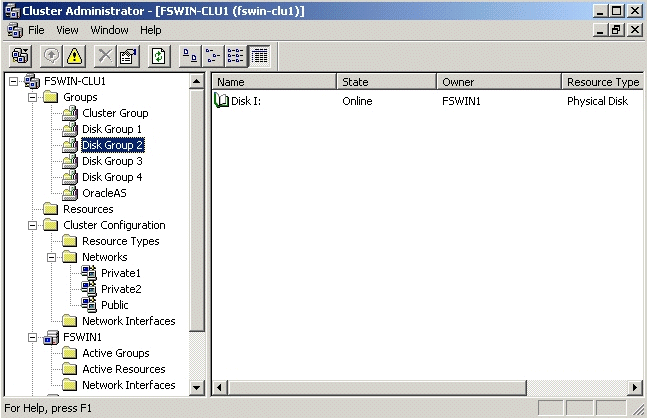Select Active Resources under FSWIN1
The width and height of the screenshot is (647, 418).
[123, 369]
